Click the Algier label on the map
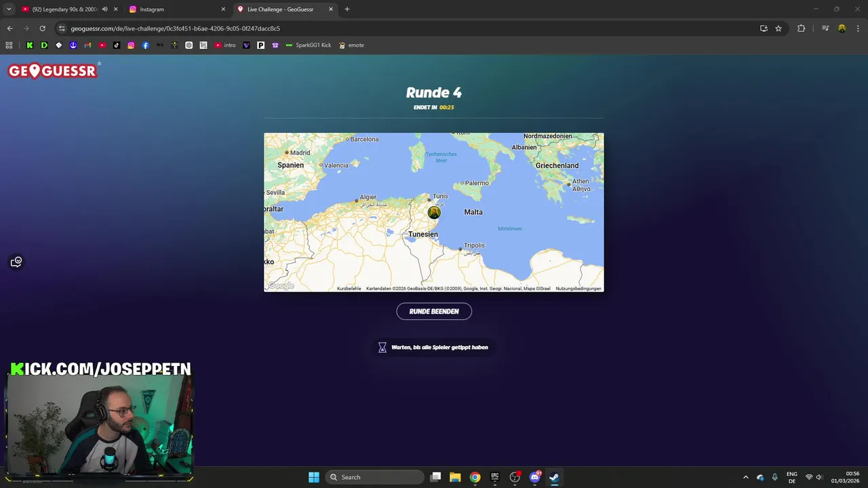The height and width of the screenshot is (488, 868). click(x=368, y=197)
